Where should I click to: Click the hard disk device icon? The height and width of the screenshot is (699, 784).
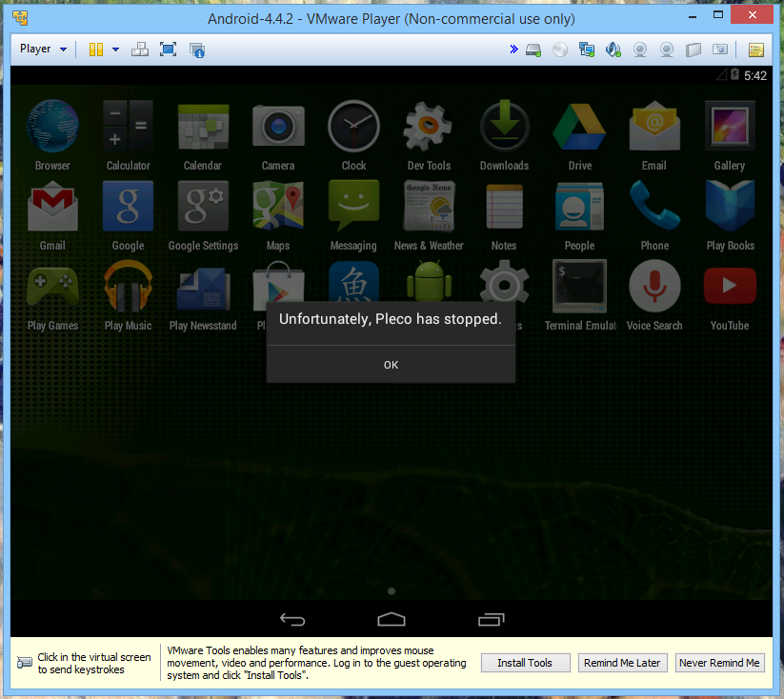(x=533, y=50)
